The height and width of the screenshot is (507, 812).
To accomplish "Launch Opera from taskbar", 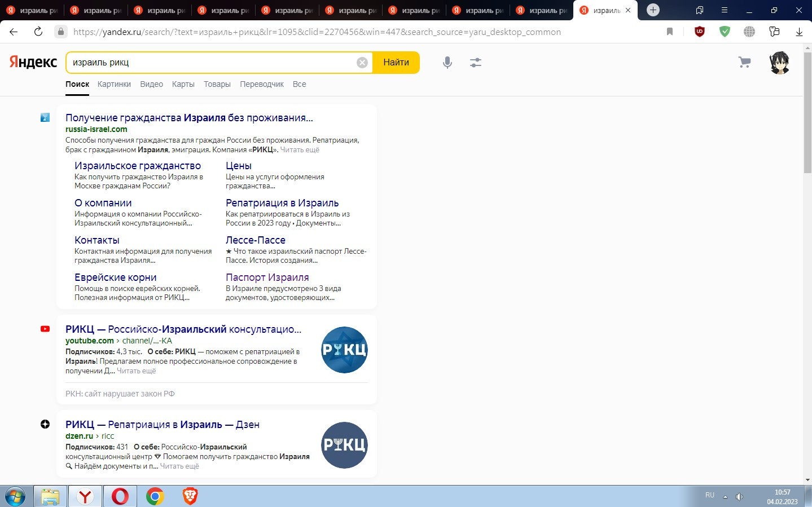I will pyautogui.click(x=120, y=496).
